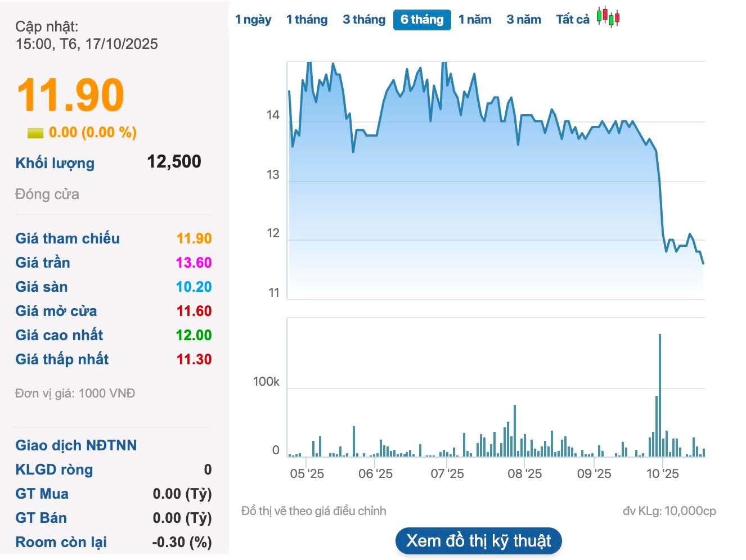Click the yellow unchanged-price indicator icon
This screenshot has height=560, width=746.
[35, 133]
